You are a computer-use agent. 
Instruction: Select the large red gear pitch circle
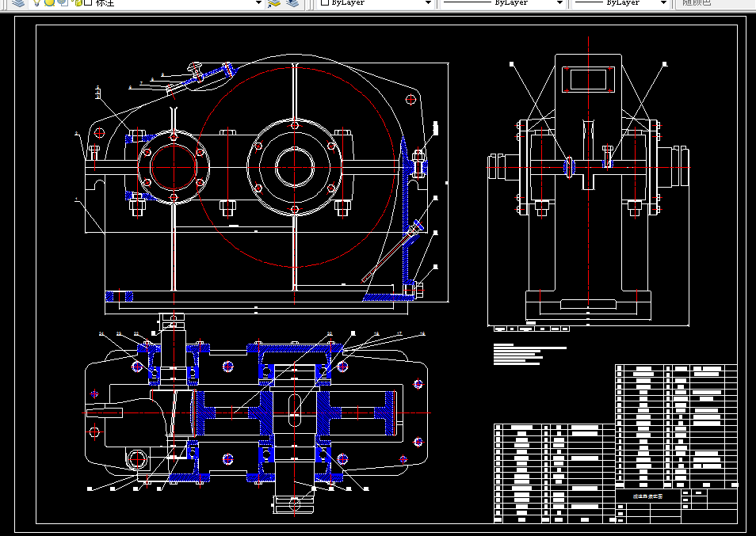(x=295, y=166)
